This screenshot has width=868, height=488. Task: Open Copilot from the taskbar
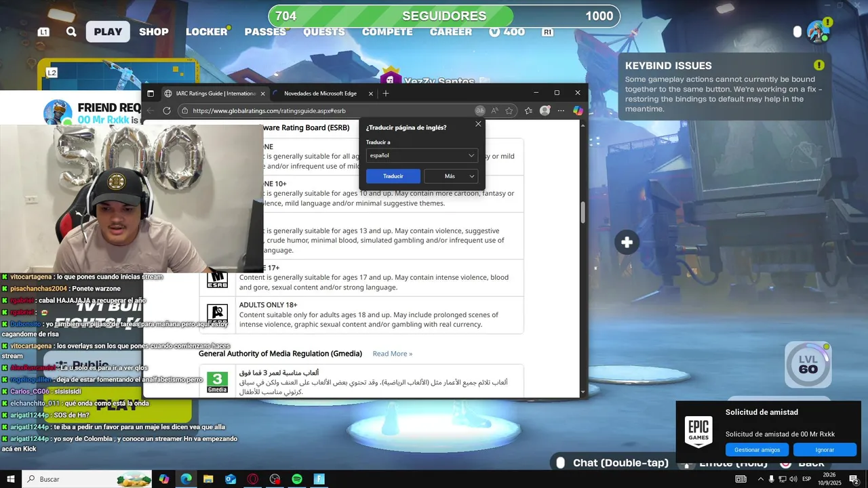pyautogui.click(x=163, y=479)
